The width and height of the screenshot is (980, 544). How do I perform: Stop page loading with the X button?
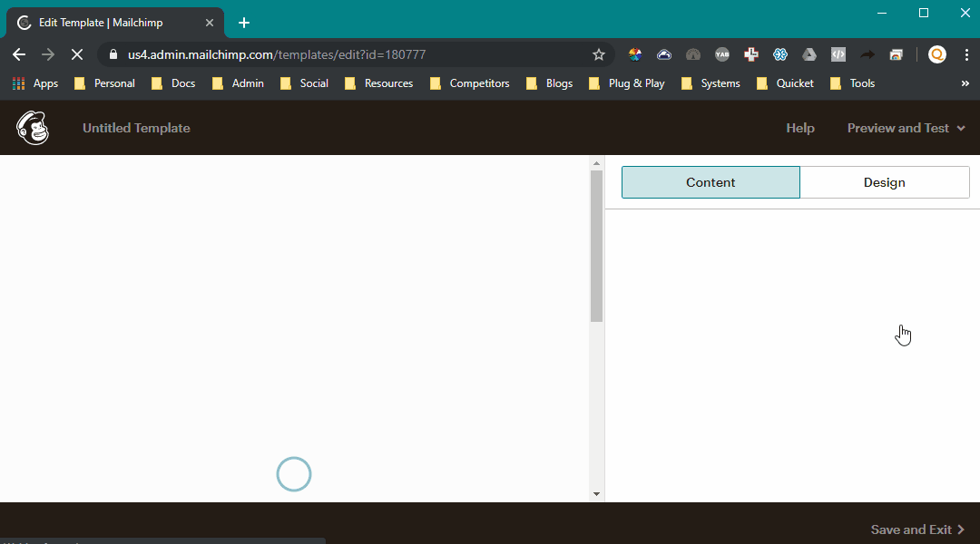pyautogui.click(x=77, y=55)
